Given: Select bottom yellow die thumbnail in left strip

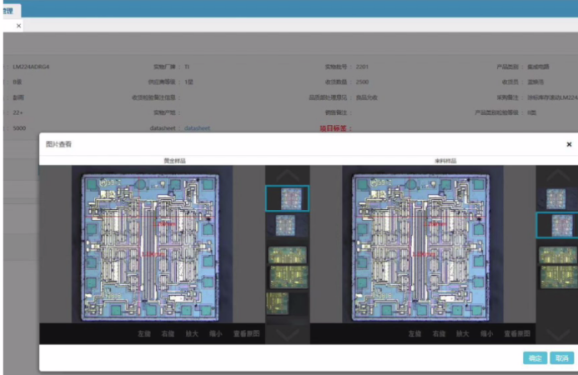Looking at the screenshot, I should (x=277, y=304).
